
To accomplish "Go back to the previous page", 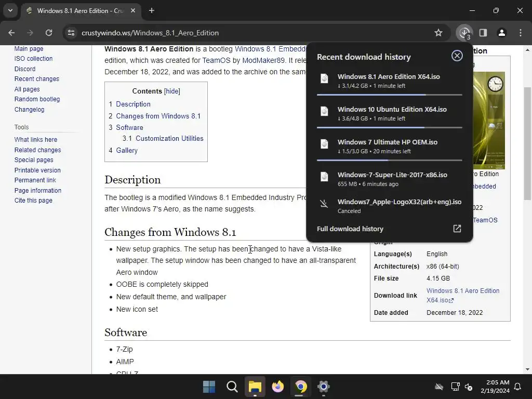I will pyautogui.click(x=11, y=33).
